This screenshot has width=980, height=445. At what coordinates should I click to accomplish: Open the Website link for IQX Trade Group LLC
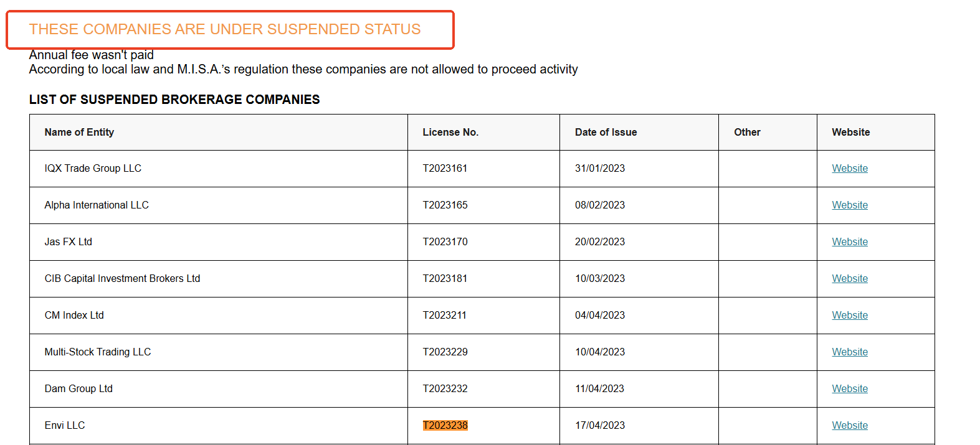(849, 169)
